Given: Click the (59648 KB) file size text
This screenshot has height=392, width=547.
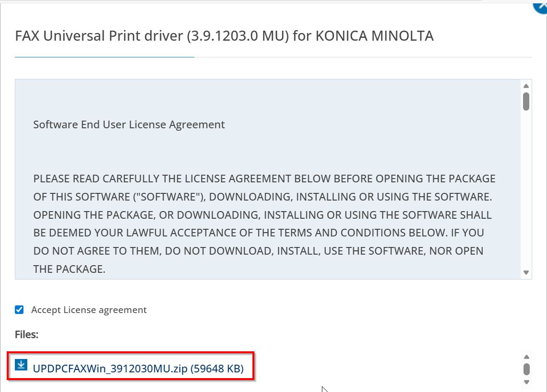Looking at the screenshot, I should [x=217, y=369].
